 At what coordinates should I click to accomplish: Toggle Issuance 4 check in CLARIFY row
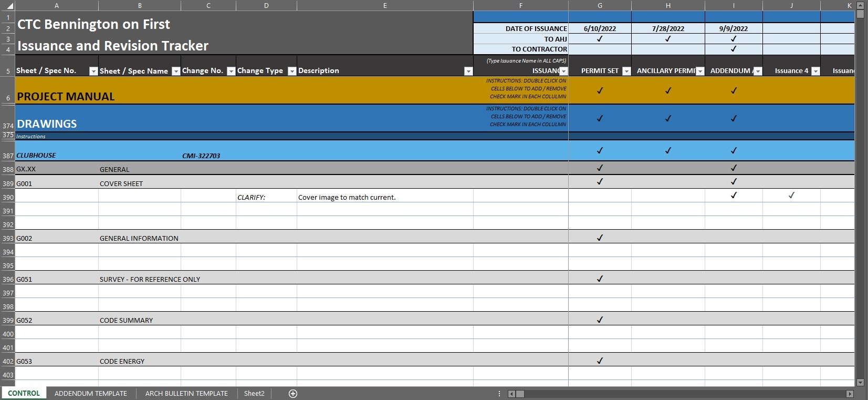click(x=791, y=195)
